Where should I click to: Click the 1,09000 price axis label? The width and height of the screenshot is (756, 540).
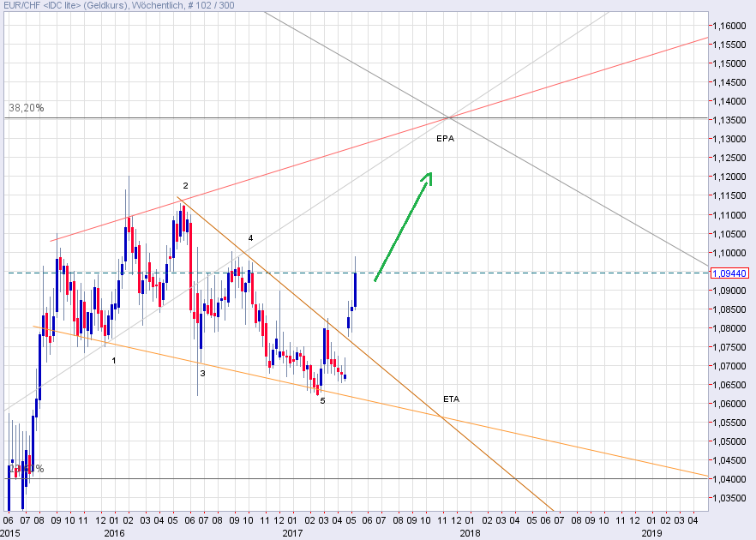[729, 291]
